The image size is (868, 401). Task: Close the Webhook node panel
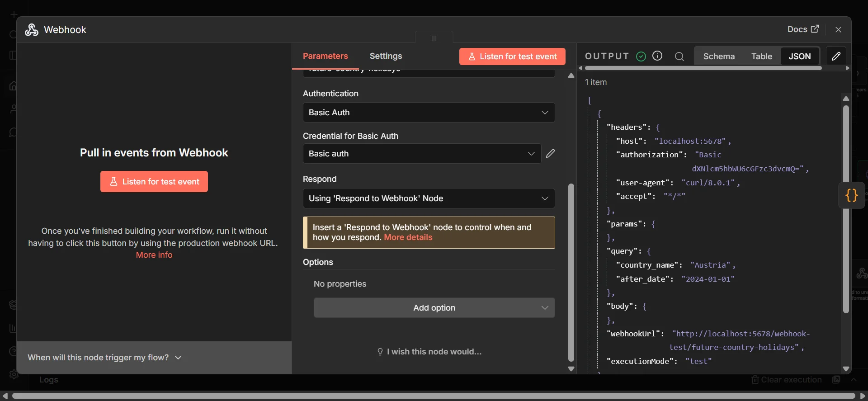(838, 29)
